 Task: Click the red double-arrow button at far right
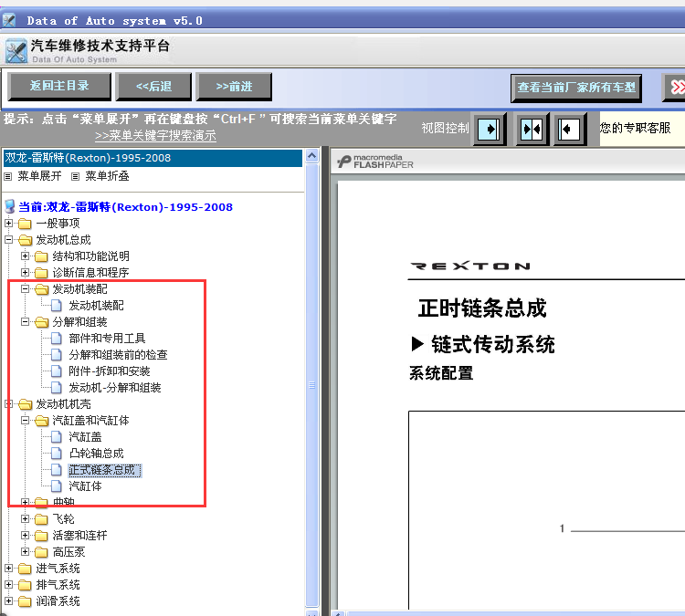pos(676,88)
